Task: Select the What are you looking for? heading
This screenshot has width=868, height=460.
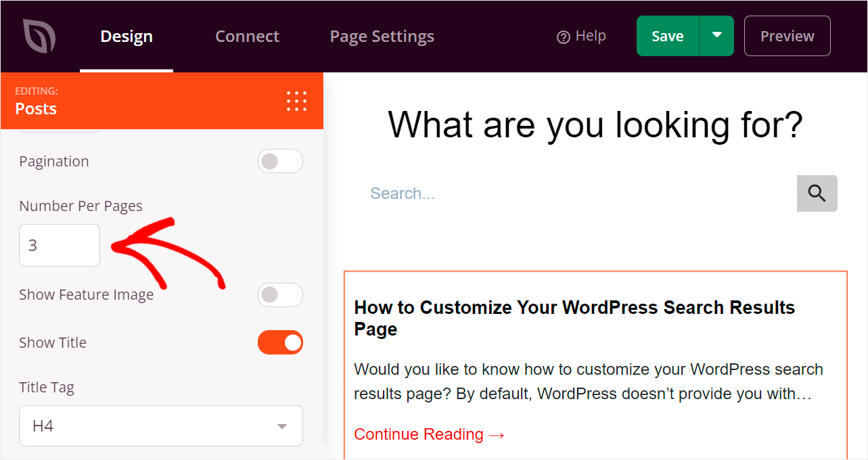Action: point(595,124)
